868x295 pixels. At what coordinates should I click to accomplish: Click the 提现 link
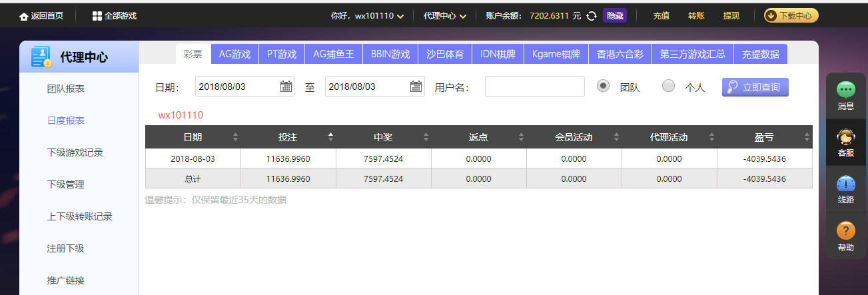coord(731,16)
